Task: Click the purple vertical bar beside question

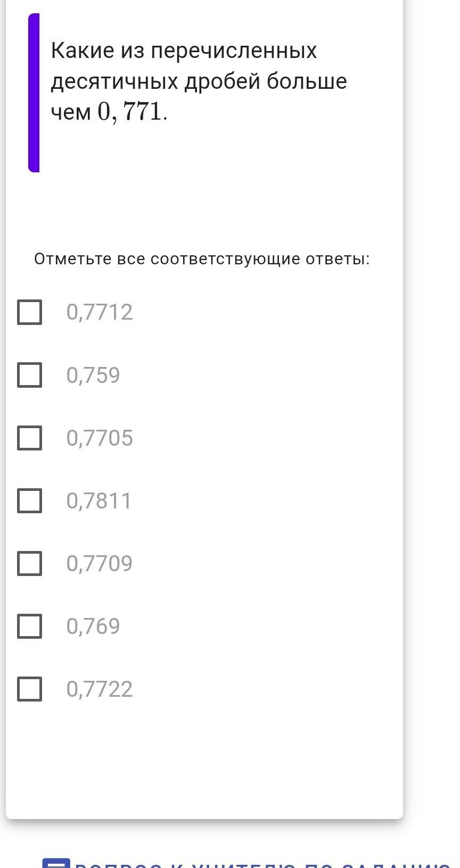Action: coord(34,93)
